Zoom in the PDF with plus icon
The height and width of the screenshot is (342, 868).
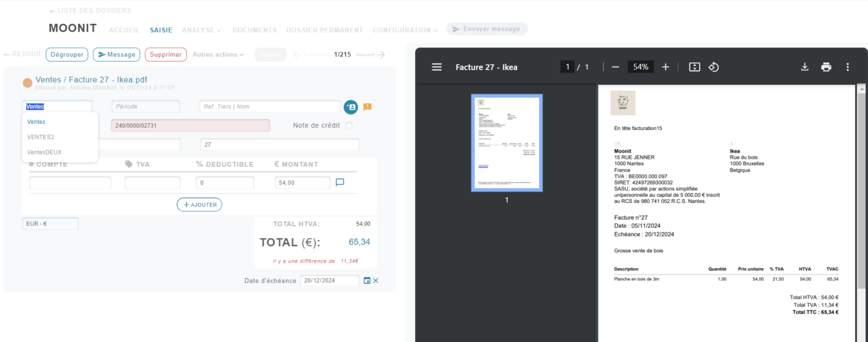pos(666,67)
